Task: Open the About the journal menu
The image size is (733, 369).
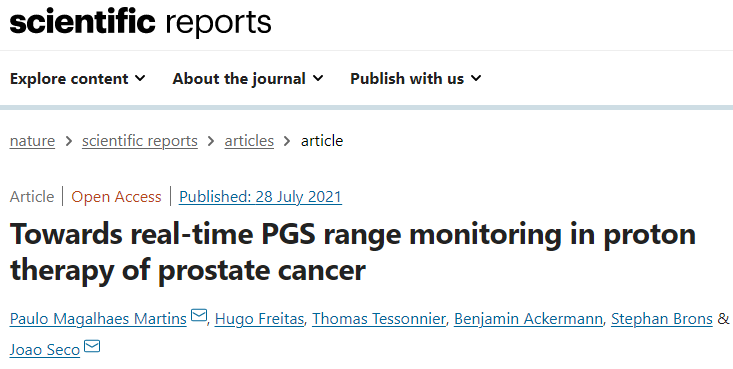Action: (248, 79)
